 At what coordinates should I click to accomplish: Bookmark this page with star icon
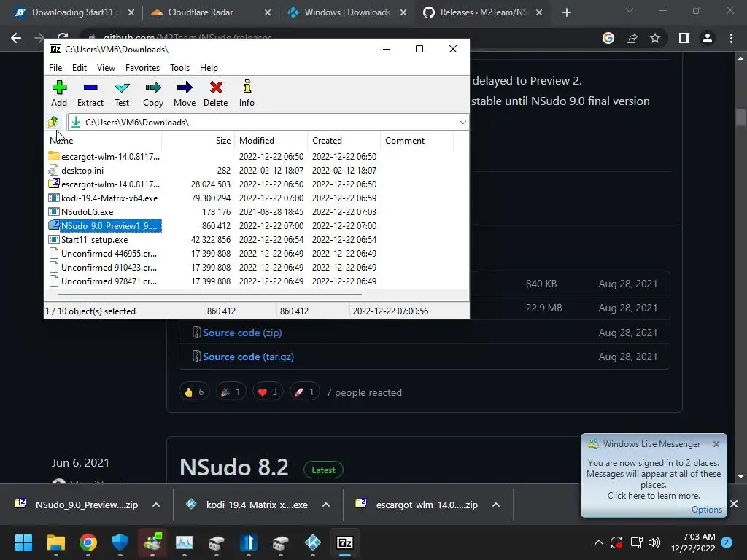655,38
